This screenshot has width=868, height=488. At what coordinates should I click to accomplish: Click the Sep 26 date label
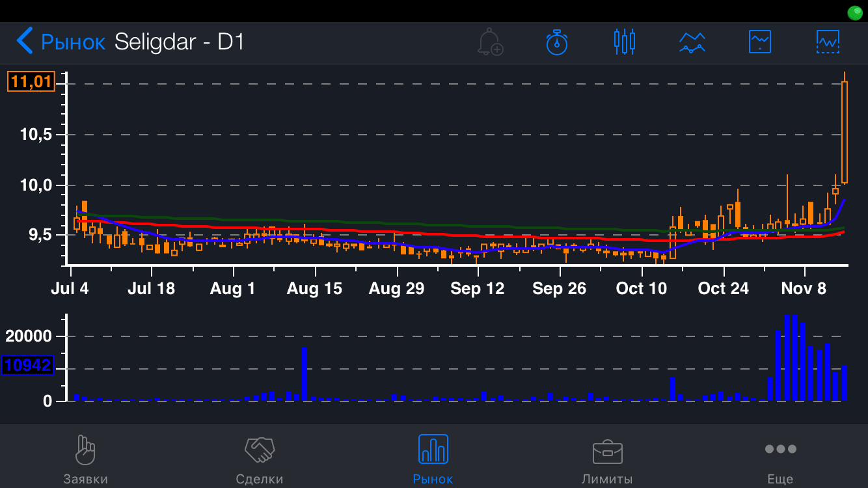click(560, 288)
